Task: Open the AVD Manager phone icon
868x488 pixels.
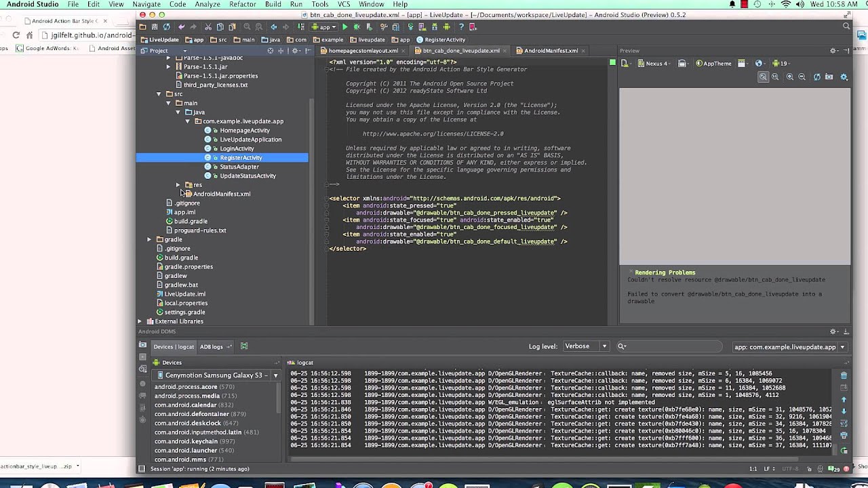Action: (x=422, y=27)
